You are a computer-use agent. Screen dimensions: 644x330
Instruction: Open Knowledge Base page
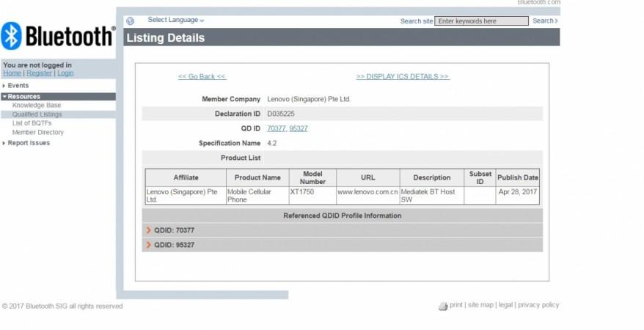coord(37,106)
